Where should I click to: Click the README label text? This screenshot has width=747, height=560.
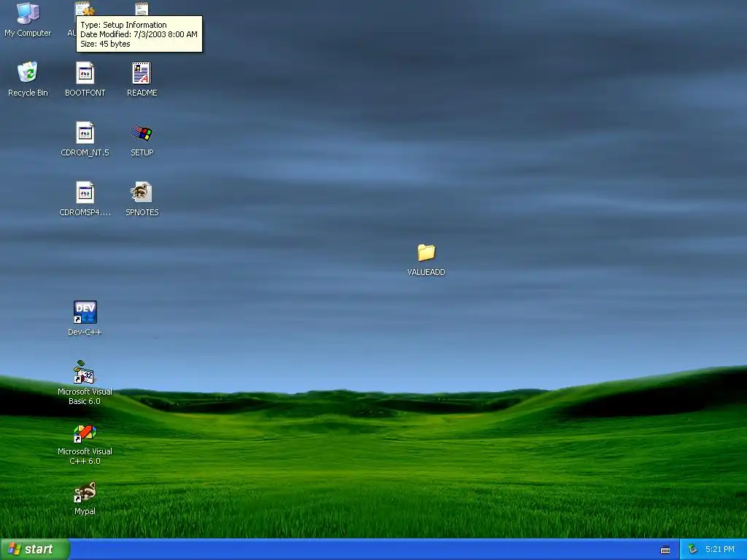coord(142,93)
